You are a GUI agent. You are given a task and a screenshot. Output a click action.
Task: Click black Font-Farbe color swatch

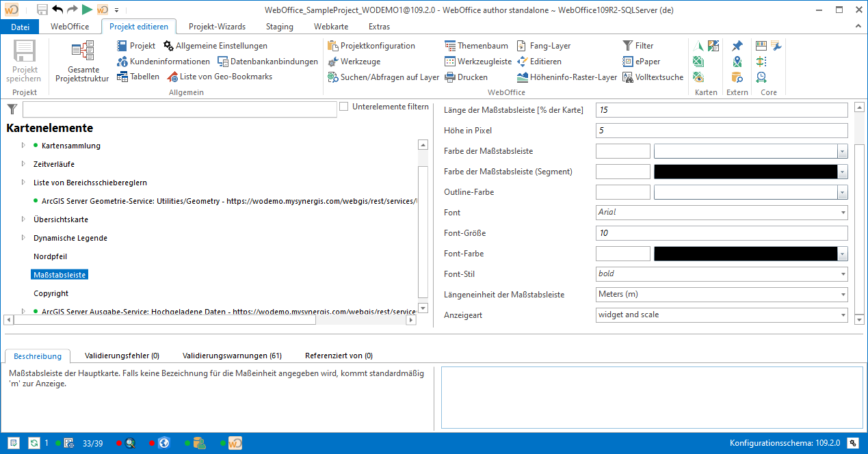(x=746, y=254)
